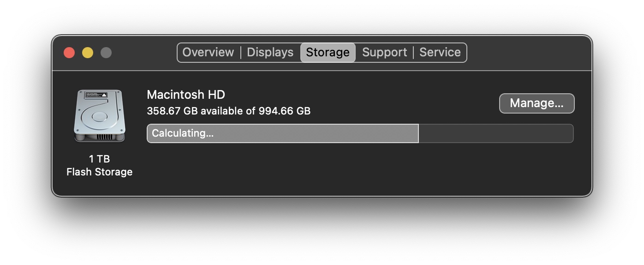Minimize the window using the yellow button
The height and width of the screenshot is (265, 644).
coord(88,53)
